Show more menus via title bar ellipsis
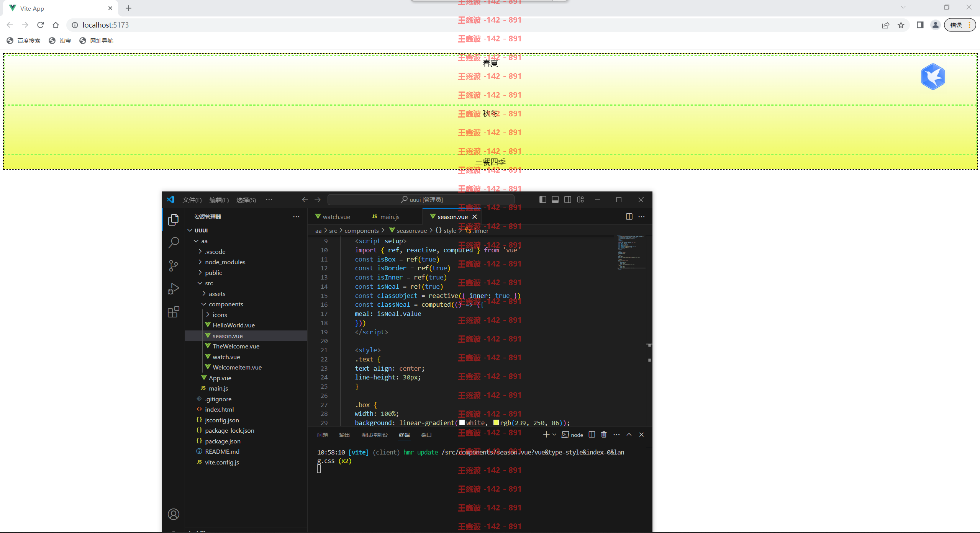 [269, 199]
